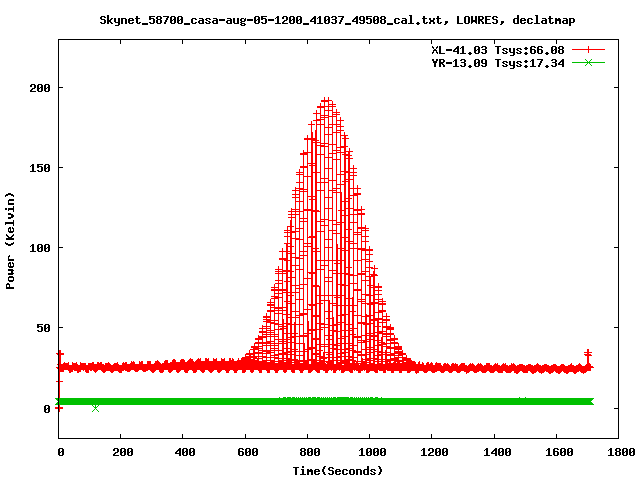The image size is (640, 480).
Task: Click the Time(Seconds) x-axis label
Action: (338, 471)
